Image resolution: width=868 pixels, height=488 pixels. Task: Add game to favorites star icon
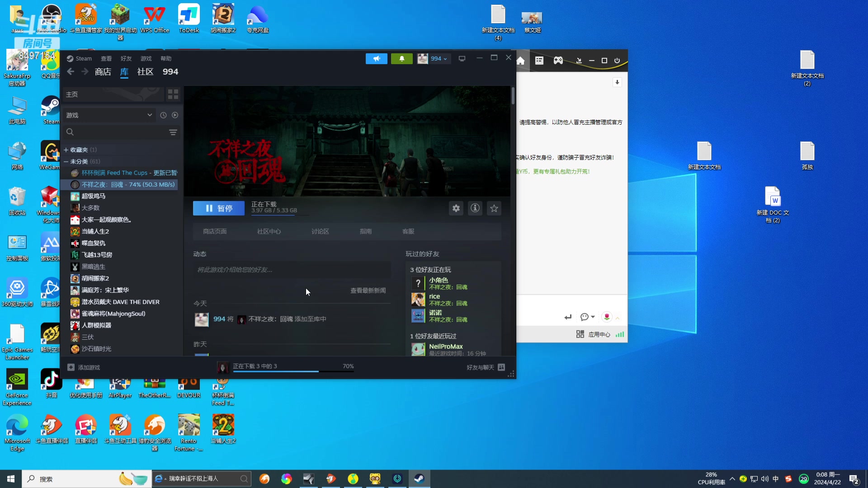pos(494,208)
